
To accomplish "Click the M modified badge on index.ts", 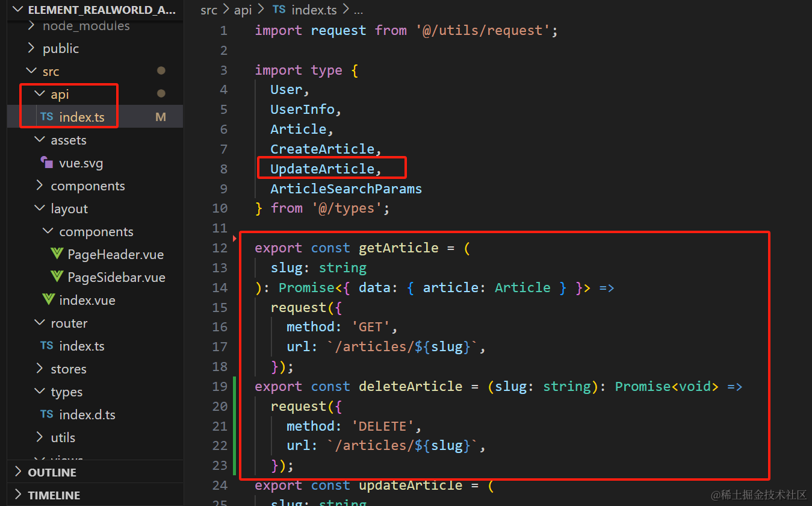I will [x=161, y=117].
